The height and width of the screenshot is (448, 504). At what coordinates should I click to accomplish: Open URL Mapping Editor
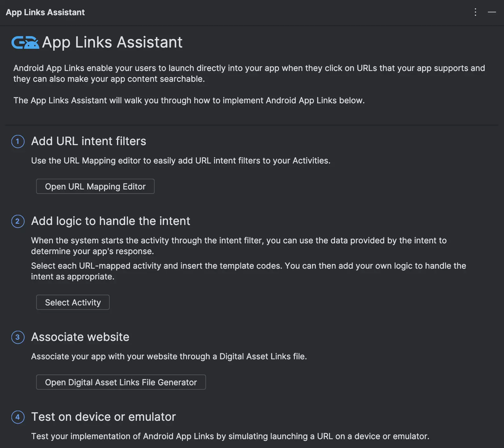coord(95,186)
